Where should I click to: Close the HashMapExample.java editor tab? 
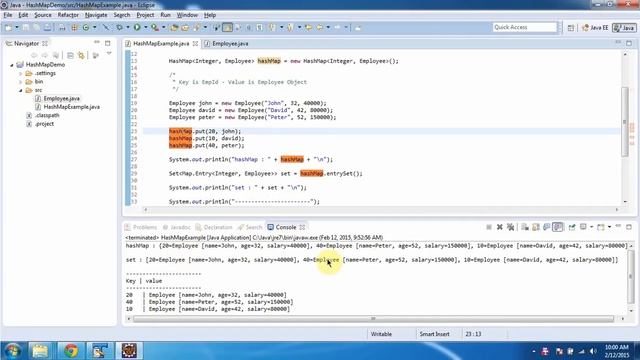click(195, 43)
